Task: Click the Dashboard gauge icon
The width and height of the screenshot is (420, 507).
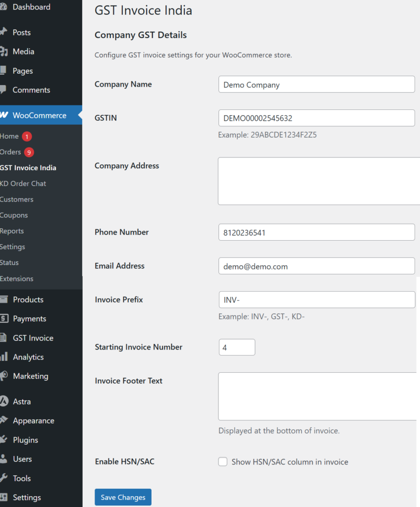Action: [x=3, y=7]
